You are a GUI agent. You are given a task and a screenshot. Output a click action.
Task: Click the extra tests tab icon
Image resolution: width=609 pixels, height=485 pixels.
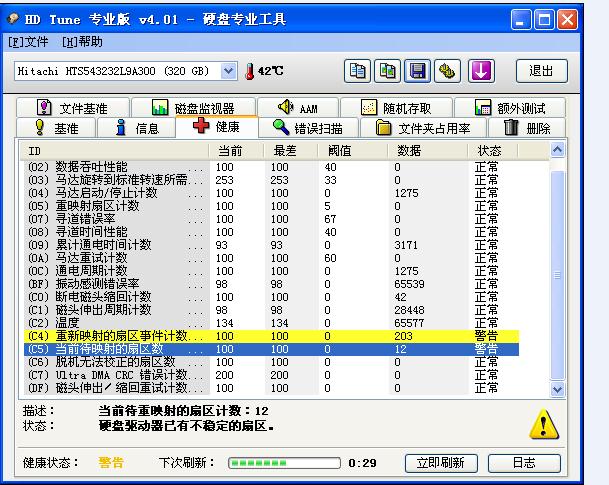click(483, 107)
